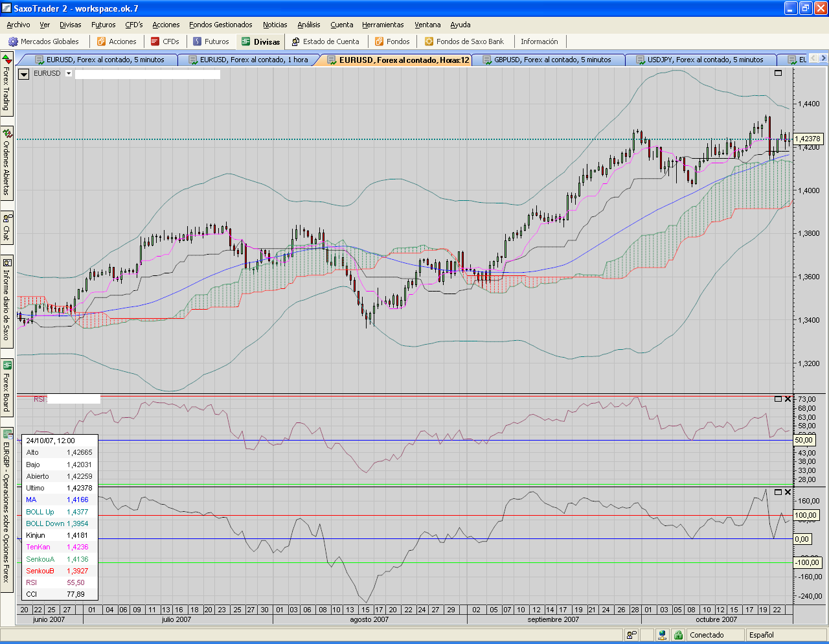
Task: Open the chart options dropdown arrow button
Action: pos(23,74)
